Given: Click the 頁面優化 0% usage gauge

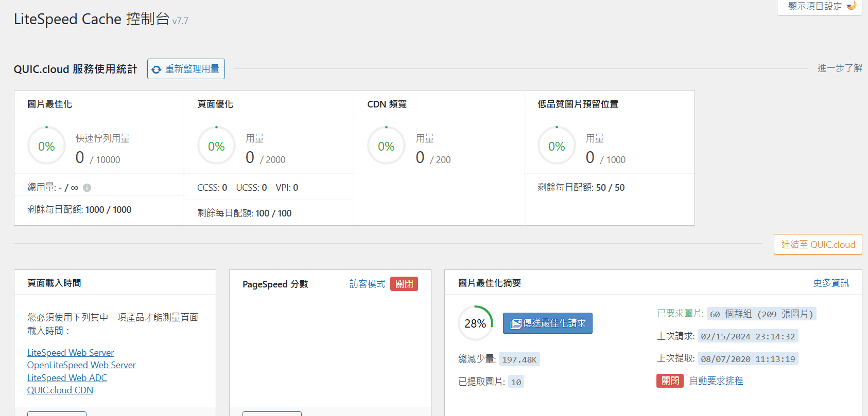Looking at the screenshot, I should (x=216, y=146).
